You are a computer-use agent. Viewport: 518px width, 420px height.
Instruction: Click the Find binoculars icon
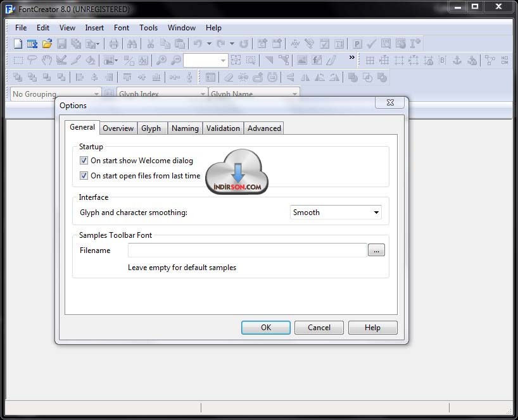click(x=132, y=43)
